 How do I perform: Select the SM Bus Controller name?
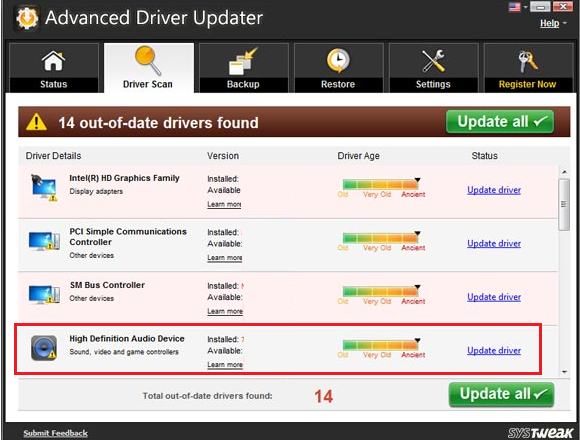(107, 285)
